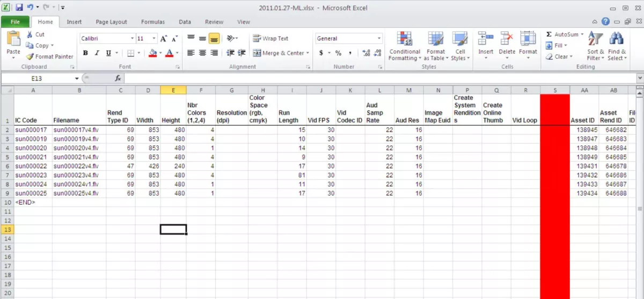644x299 pixels.
Task: Open Find & Select binoculars
Action: click(x=616, y=46)
